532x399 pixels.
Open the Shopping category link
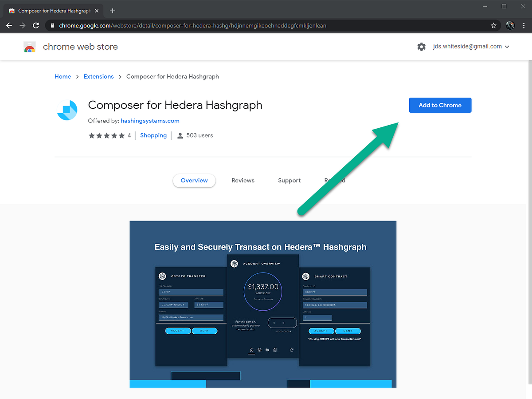click(x=153, y=135)
